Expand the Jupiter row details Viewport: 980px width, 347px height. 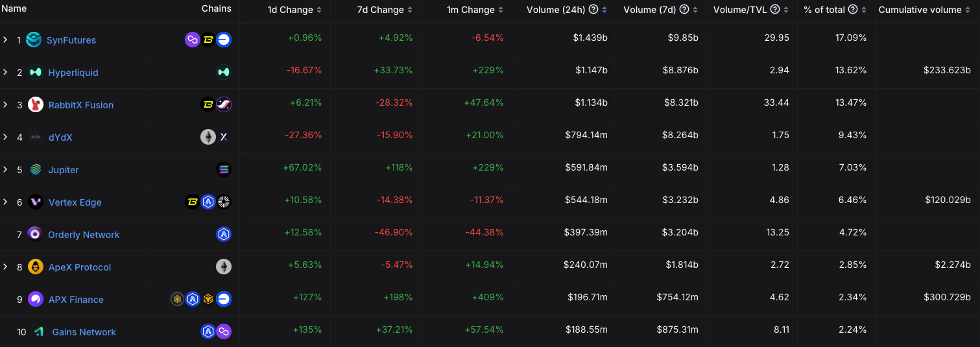tap(5, 170)
